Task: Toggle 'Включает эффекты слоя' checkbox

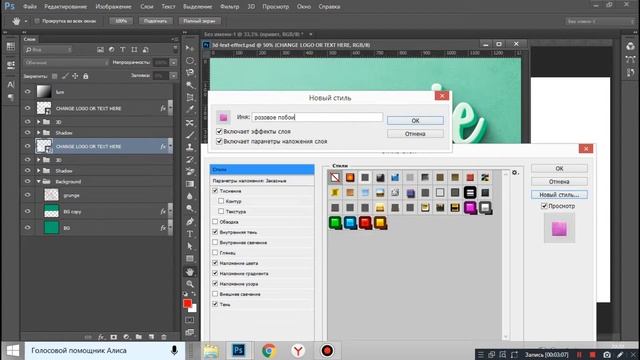Action: [219, 131]
